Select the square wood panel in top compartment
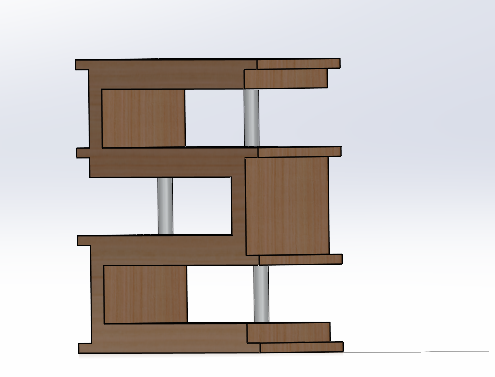 point(143,118)
